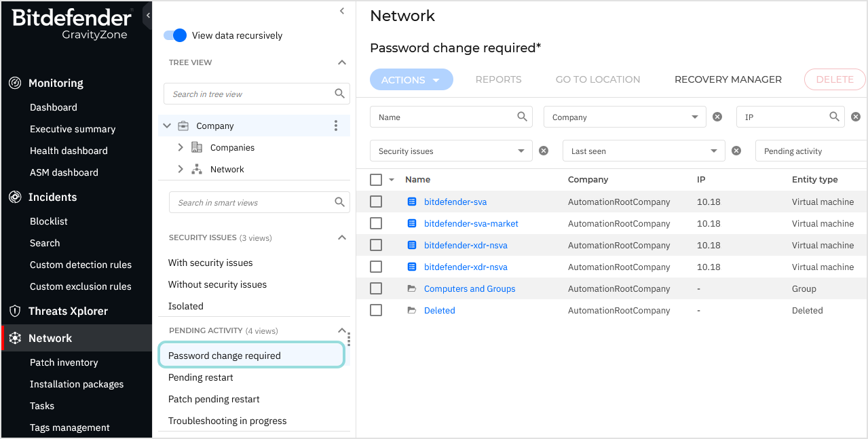Screen dimensions: 868x439
Task: Click the Network section icon in sidebar
Action: [14, 337]
